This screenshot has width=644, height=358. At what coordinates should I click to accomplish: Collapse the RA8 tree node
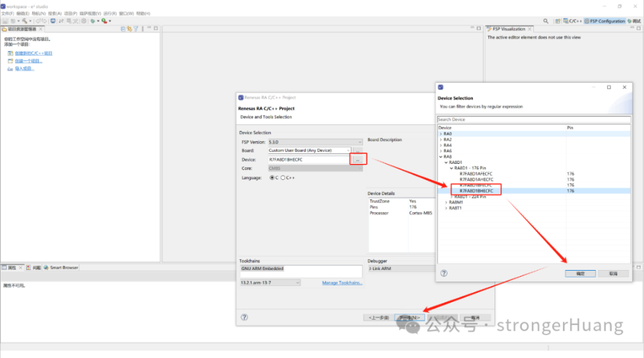click(x=441, y=157)
